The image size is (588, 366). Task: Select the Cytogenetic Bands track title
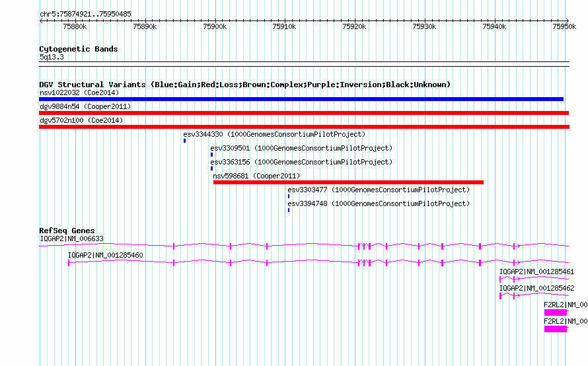click(x=79, y=49)
